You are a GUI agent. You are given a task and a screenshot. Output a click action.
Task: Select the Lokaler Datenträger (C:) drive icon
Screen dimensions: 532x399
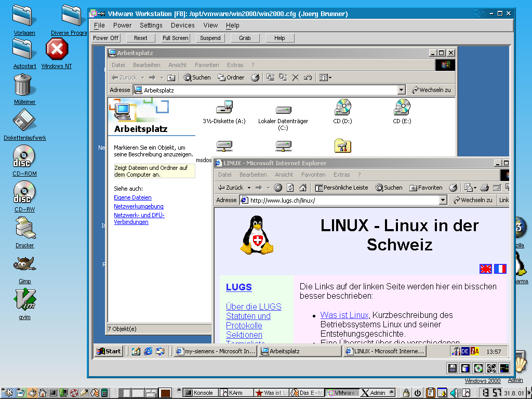click(283, 110)
